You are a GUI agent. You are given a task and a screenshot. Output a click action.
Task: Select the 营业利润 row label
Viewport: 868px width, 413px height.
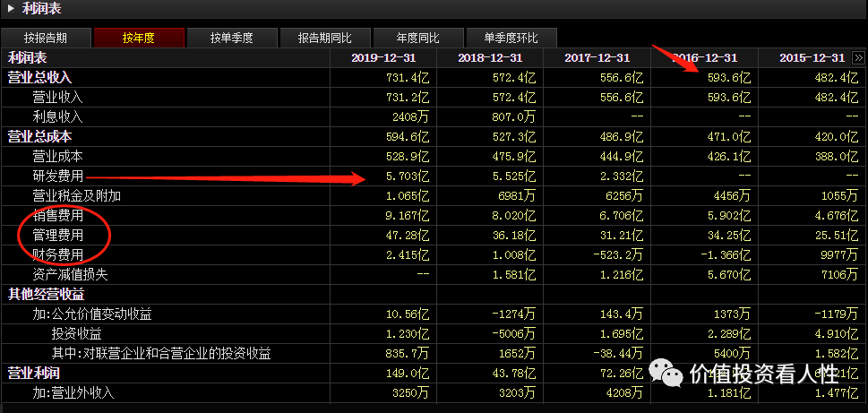33,374
